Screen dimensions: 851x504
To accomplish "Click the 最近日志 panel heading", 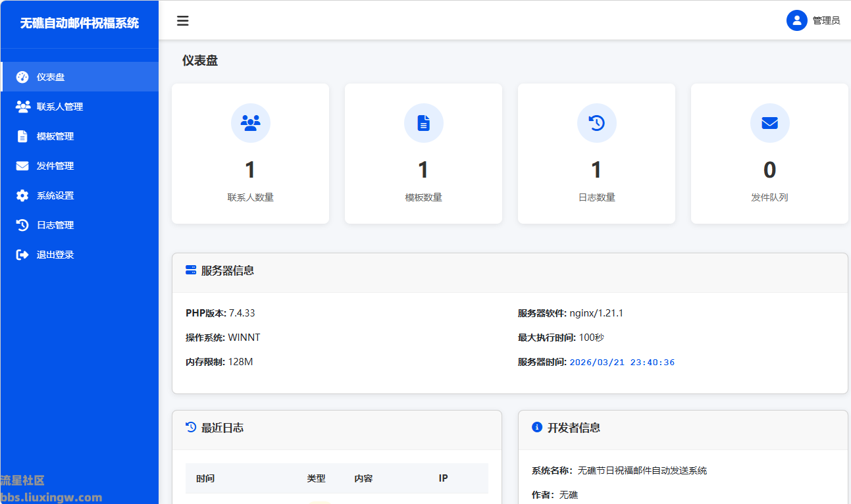I will 222,428.
